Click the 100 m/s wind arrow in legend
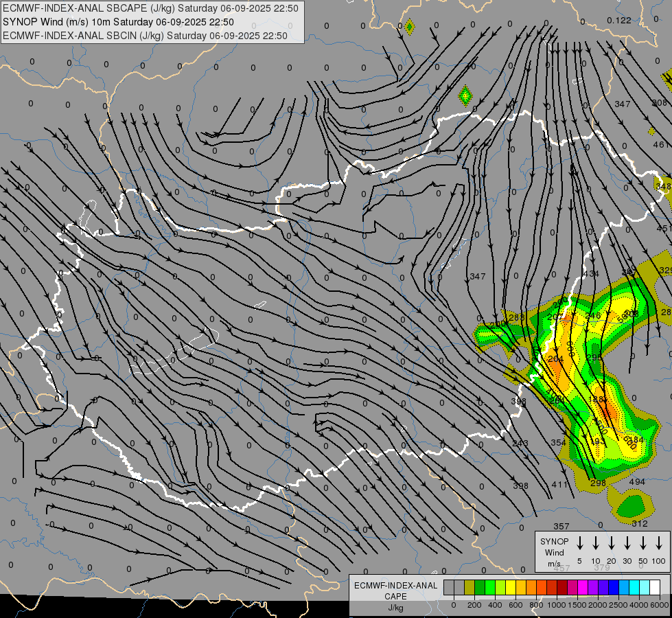The image size is (672, 618). (659, 542)
